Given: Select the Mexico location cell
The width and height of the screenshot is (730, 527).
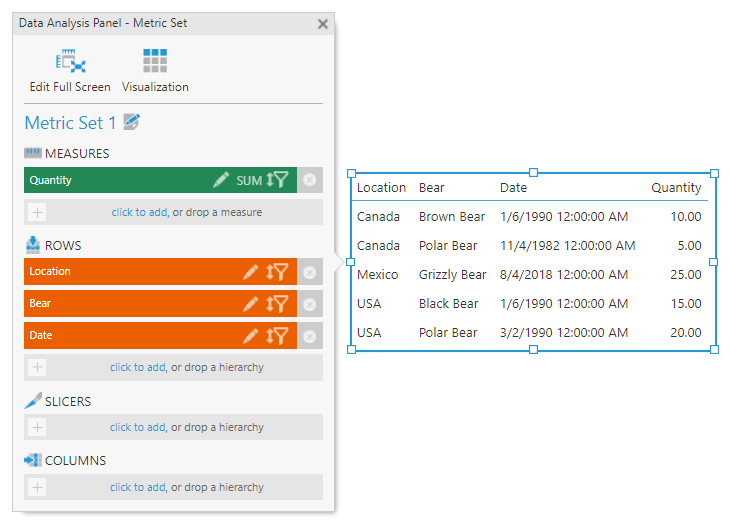Looking at the screenshot, I should (378, 275).
